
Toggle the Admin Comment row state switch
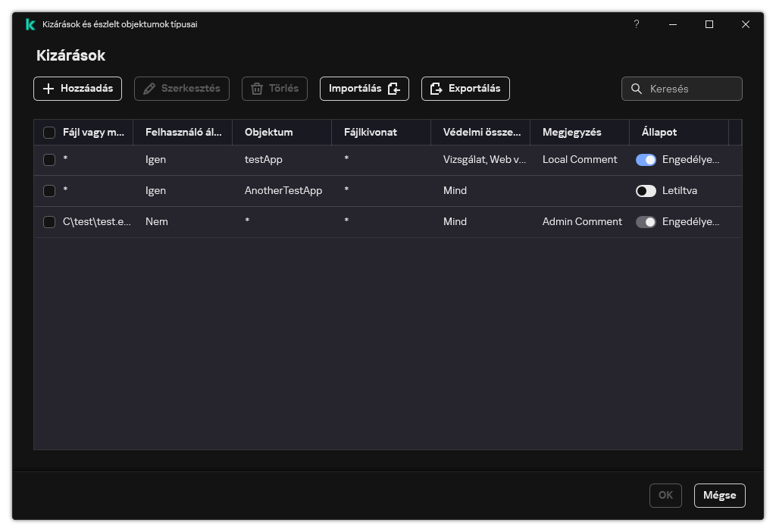coord(646,222)
